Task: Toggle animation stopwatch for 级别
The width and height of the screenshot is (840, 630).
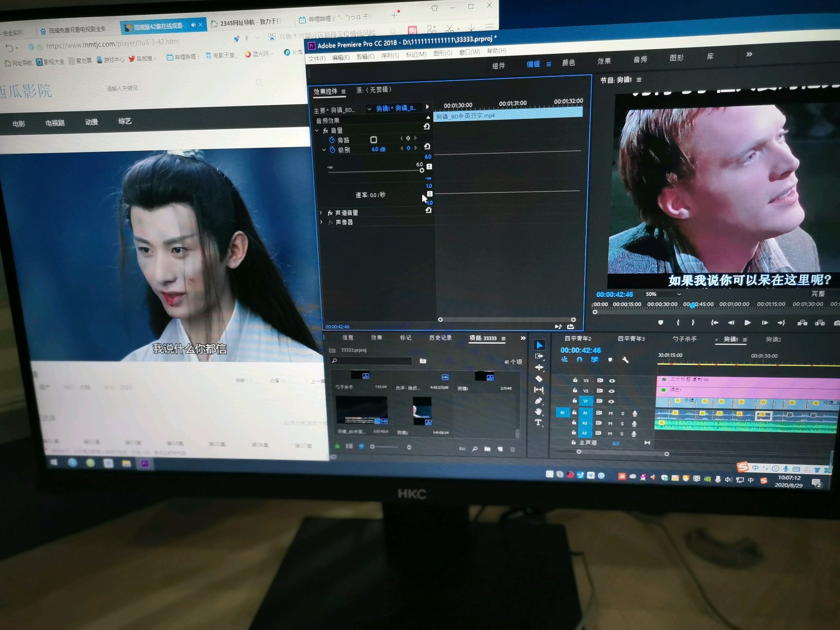Action: 332,150
